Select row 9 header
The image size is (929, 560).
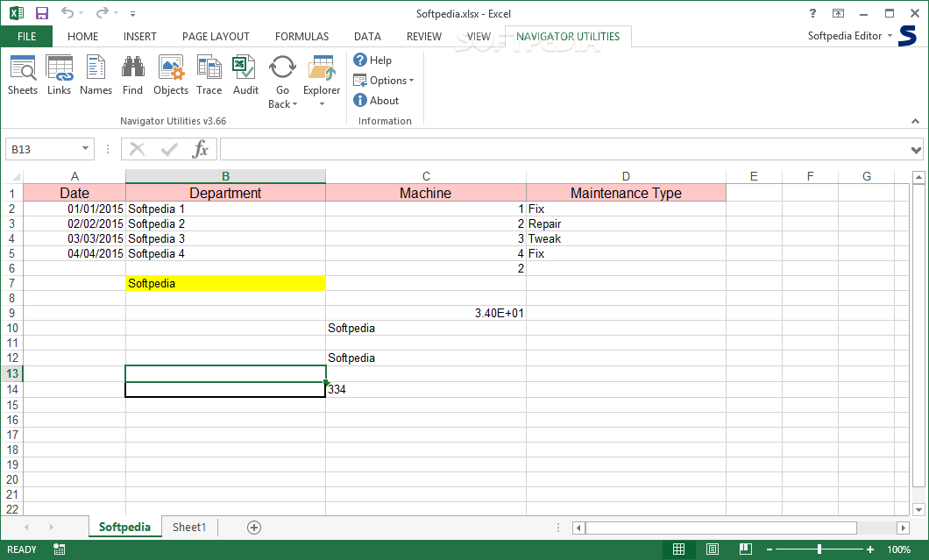(x=12, y=313)
